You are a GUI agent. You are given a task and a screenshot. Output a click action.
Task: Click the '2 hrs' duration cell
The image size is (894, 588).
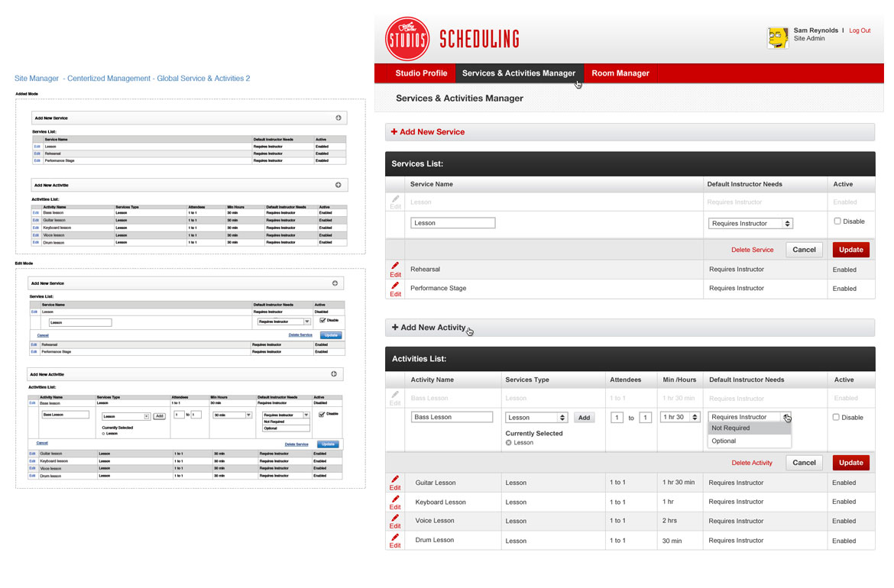coord(670,521)
